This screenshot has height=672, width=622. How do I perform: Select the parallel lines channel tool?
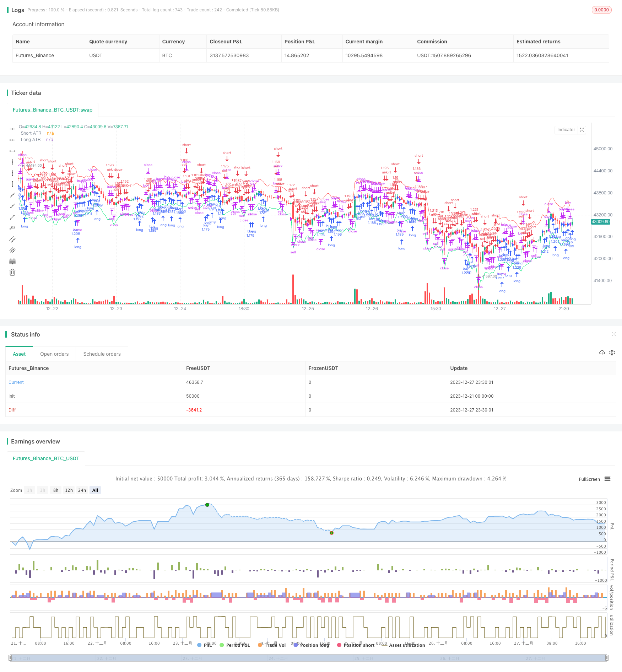[12, 239]
